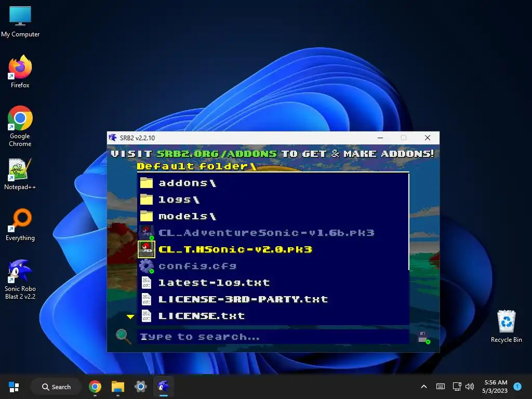The height and width of the screenshot is (399, 532).
Task: Click the SRB2 title bar Sonic icon
Action: pyautogui.click(x=113, y=138)
